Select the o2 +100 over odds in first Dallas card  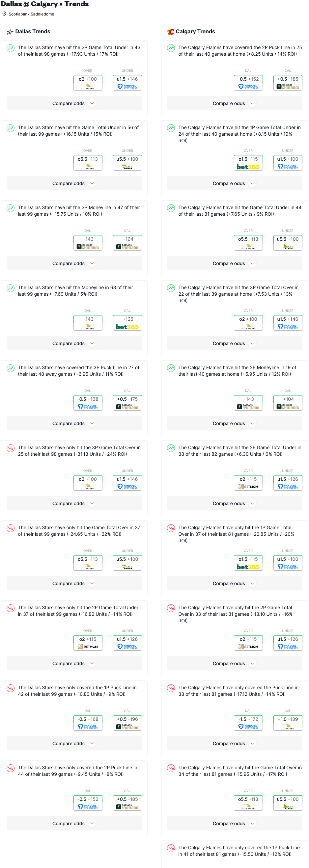[88, 79]
